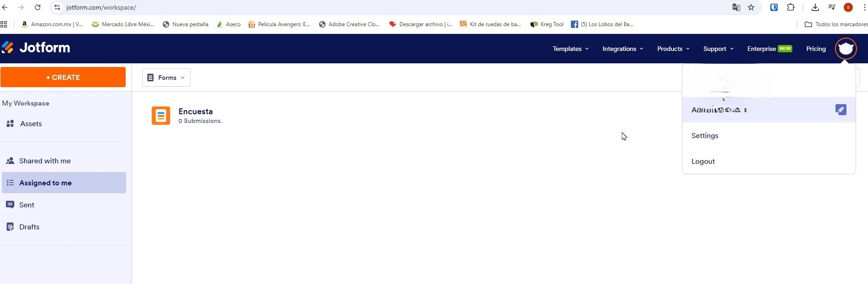Viewport: 868px width, 284px height.
Task: Select Sent folder
Action: (64, 205)
